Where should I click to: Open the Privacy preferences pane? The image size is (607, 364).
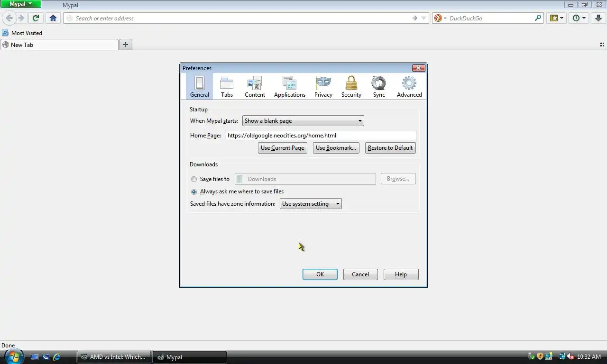coord(323,86)
